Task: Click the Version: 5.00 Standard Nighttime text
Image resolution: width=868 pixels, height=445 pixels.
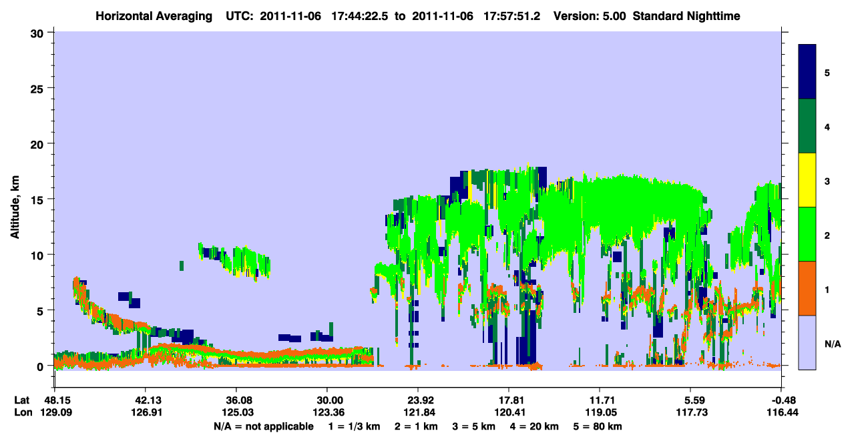Action: pos(646,15)
